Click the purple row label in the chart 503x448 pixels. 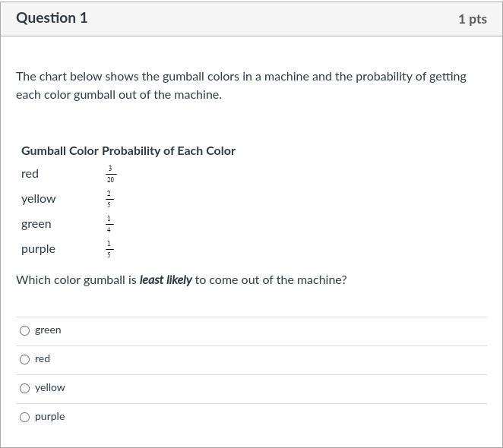(x=38, y=249)
